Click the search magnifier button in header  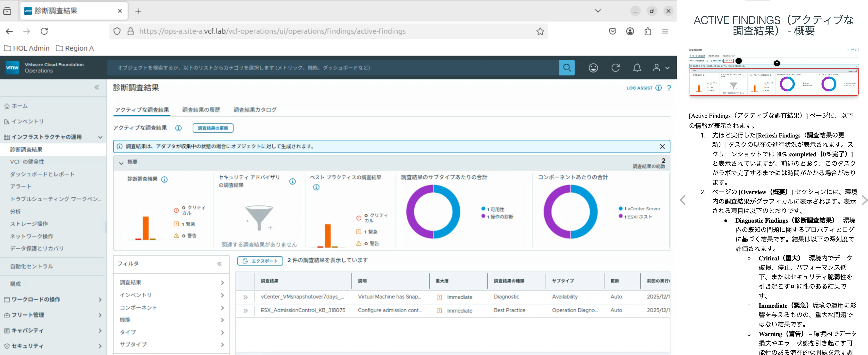[567, 68]
